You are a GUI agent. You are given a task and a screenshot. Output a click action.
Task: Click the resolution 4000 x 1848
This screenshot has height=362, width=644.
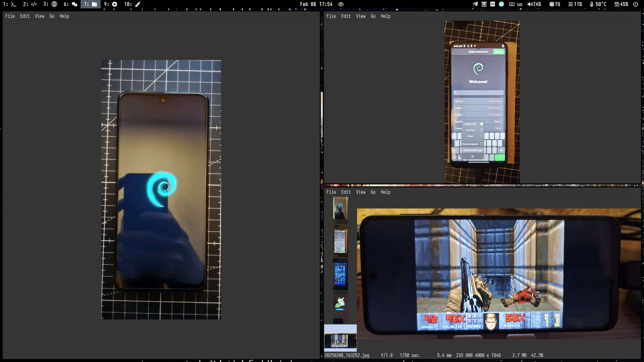(x=488, y=355)
